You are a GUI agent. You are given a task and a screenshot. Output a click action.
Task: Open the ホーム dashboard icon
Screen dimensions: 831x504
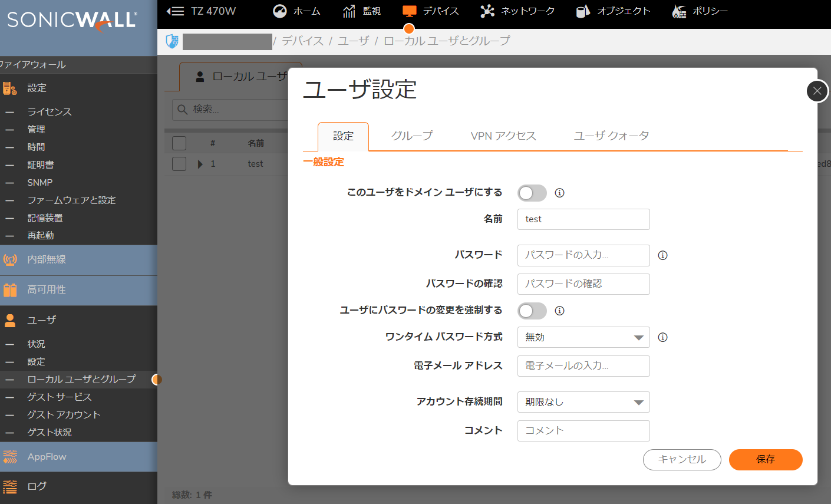click(x=280, y=11)
